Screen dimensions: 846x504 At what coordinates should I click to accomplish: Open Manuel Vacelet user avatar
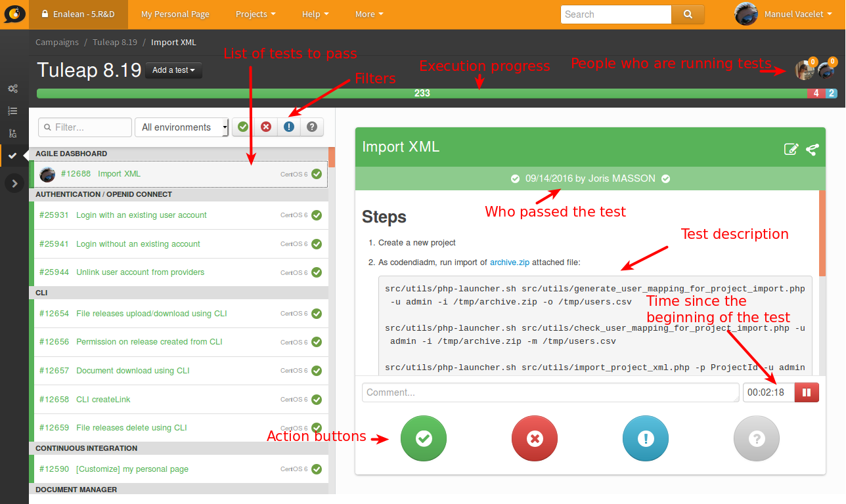pyautogui.click(x=746, y=14)
